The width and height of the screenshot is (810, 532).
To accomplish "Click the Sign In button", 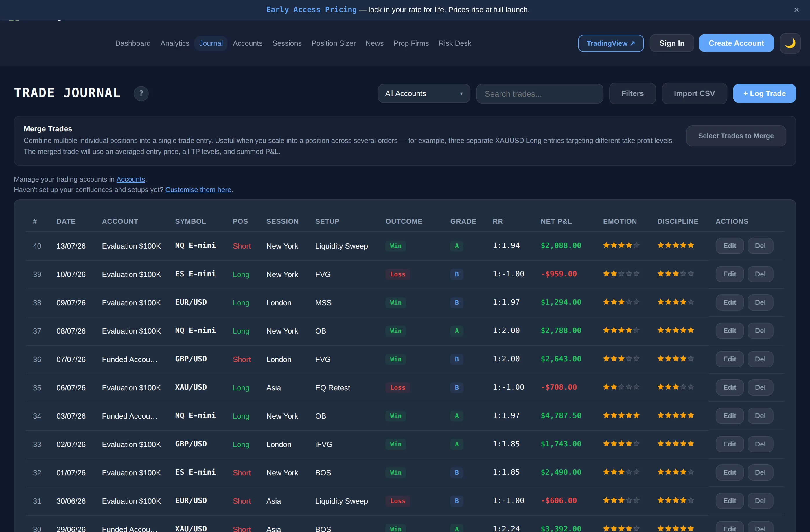I will [671, 43].
